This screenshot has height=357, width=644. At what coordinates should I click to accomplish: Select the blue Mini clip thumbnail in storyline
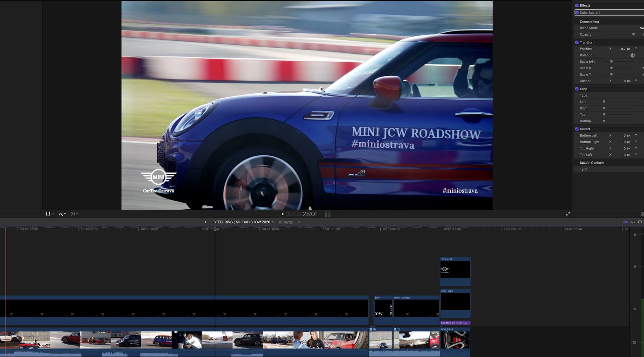coord(156,340)
